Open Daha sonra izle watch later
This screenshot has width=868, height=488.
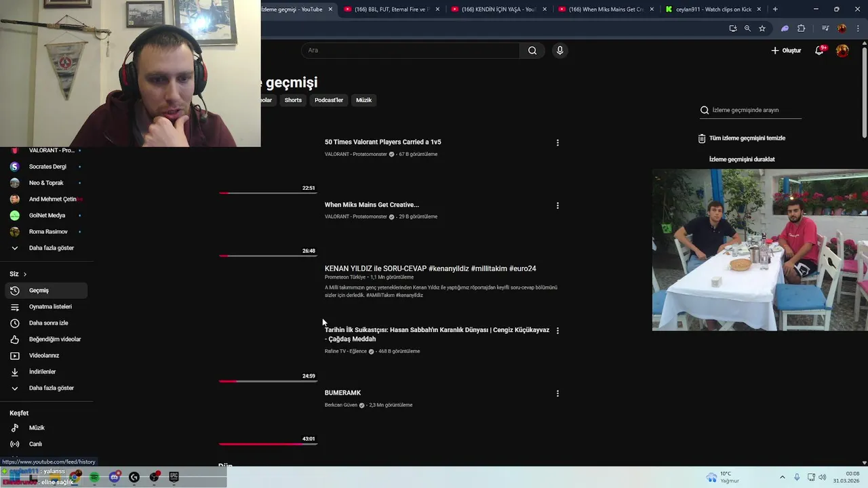point(46,323)
